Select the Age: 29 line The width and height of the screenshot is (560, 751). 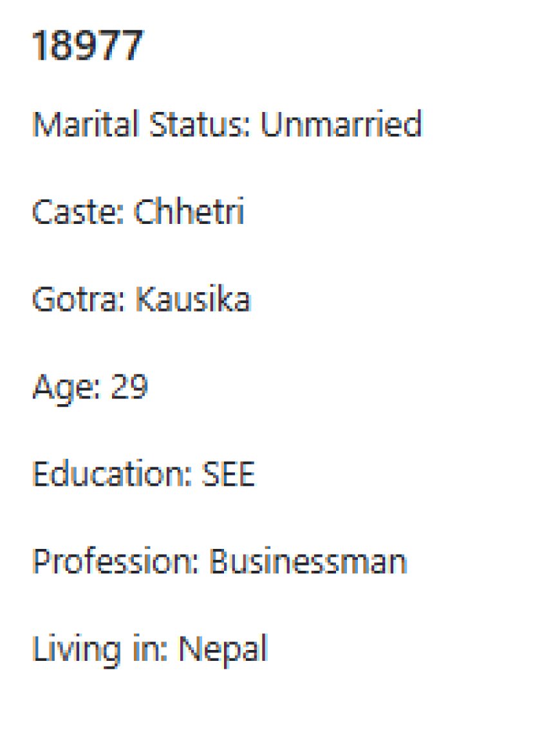click(x=90, y=387)
